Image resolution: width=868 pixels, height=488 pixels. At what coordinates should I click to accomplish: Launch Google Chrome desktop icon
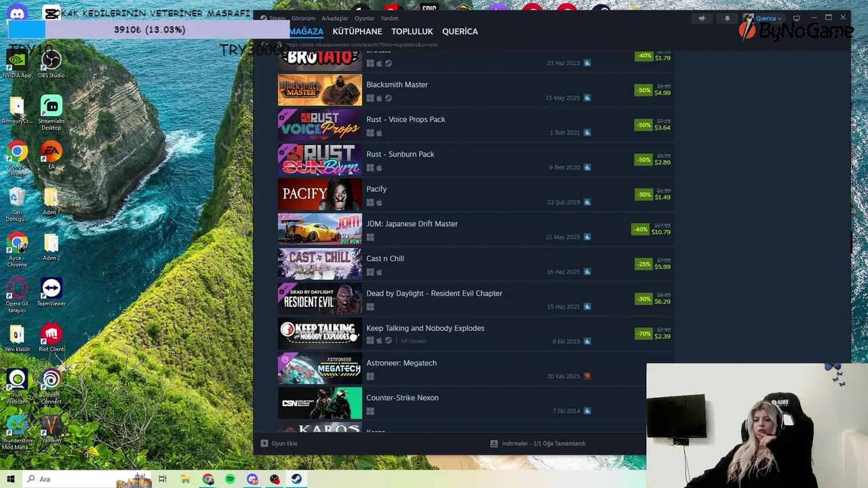(x=17, y=158)
